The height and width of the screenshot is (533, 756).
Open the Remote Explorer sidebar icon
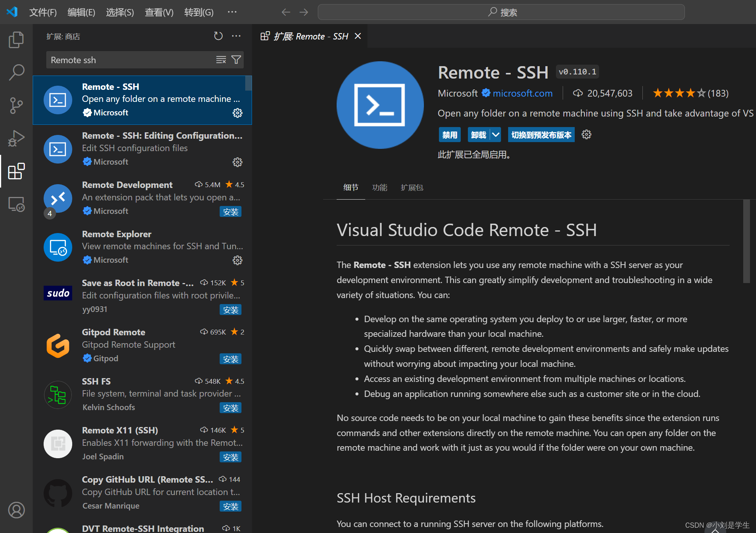tap(16, 204)
